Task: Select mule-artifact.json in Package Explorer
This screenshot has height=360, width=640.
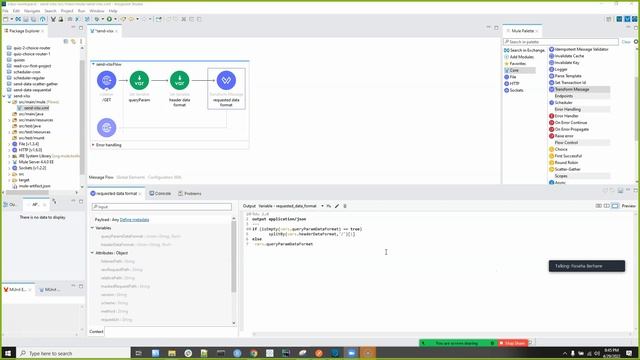Action: click(31, 186)
